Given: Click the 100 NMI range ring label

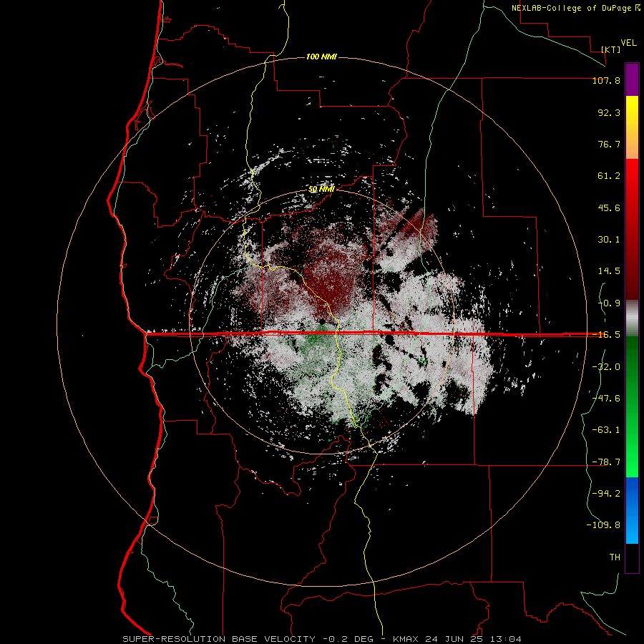Looking at the screenshot, I should tap(321, 57).
